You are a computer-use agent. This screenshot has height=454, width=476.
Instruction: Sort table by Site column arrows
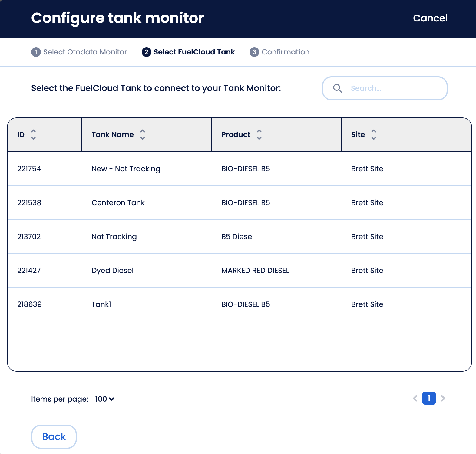click(374, 135)
